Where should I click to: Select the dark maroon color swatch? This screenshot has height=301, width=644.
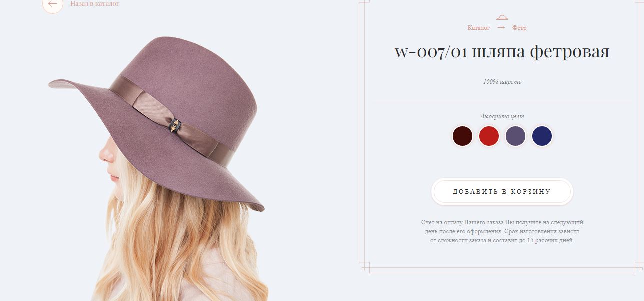point(462,136)
